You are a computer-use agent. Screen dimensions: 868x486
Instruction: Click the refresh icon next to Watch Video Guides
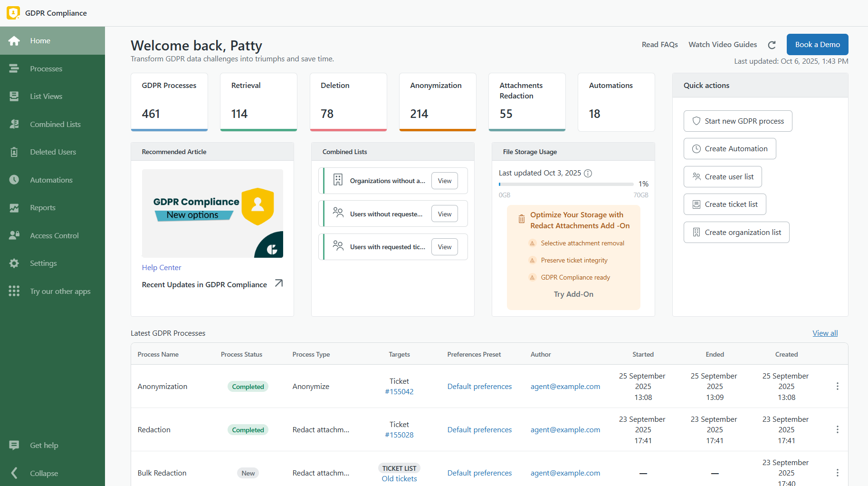[772, 44]
